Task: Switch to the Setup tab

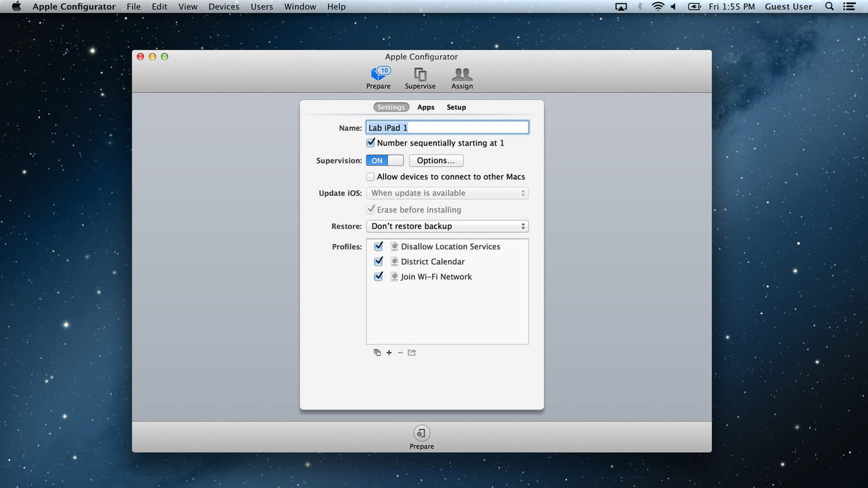Action: click(x=456, y=107)
